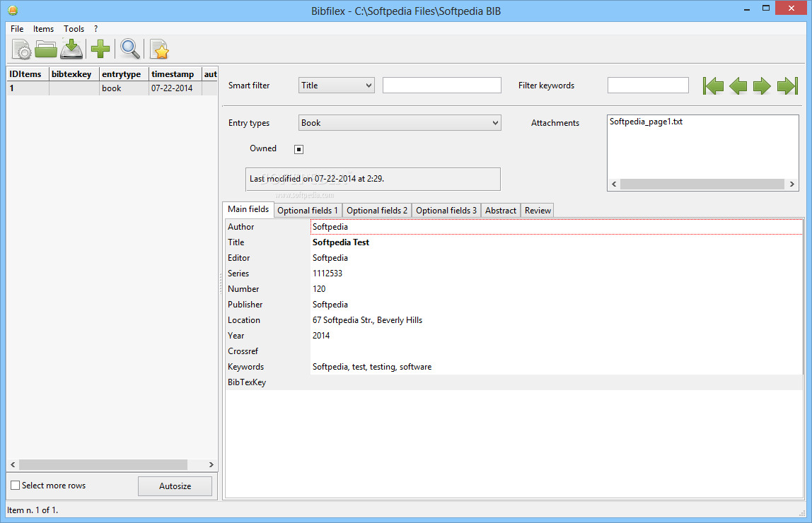Open the Items menu
The width and height of the screenshot is (812, 523).
pos(44,29)
